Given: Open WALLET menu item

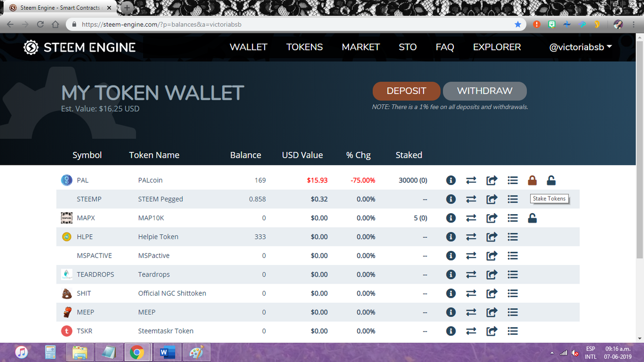Looking at the screenshot, I should pos(249,47).
